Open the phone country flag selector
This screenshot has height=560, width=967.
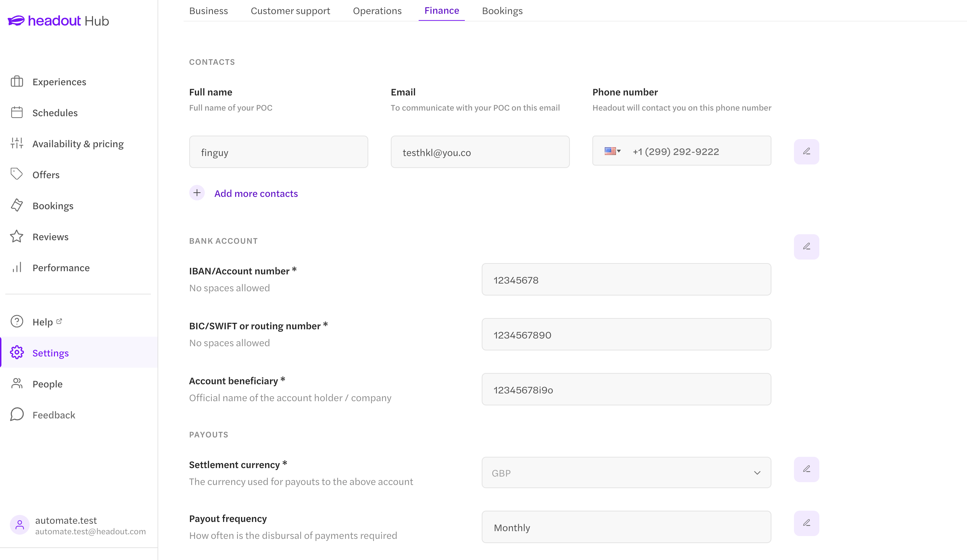[x=612, y=151]
